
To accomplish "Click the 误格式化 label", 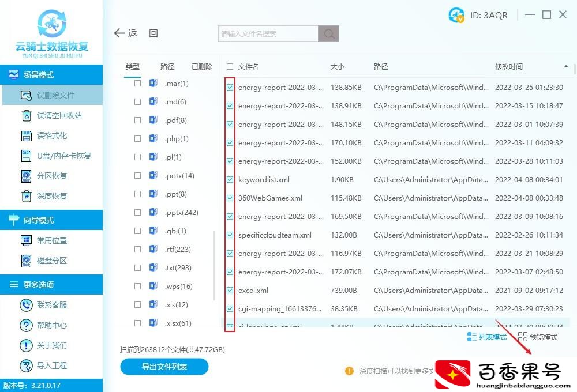I will 52,135.
